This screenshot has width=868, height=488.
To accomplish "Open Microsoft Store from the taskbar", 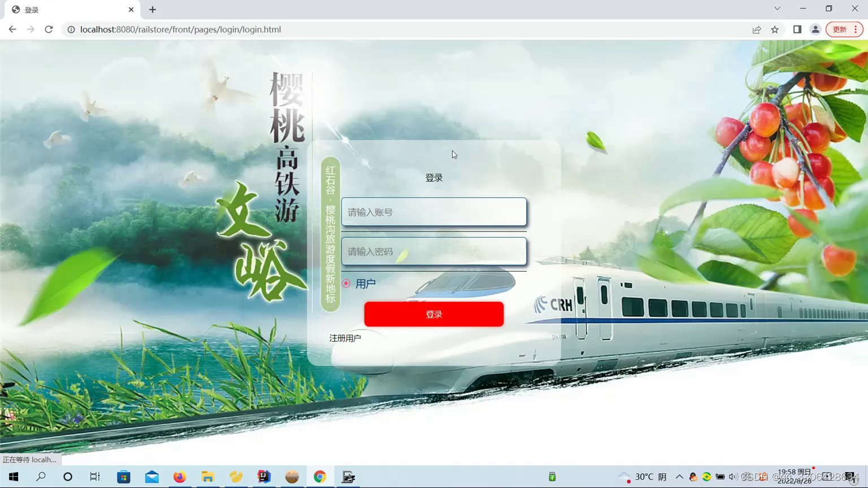I will pos(123,477).
